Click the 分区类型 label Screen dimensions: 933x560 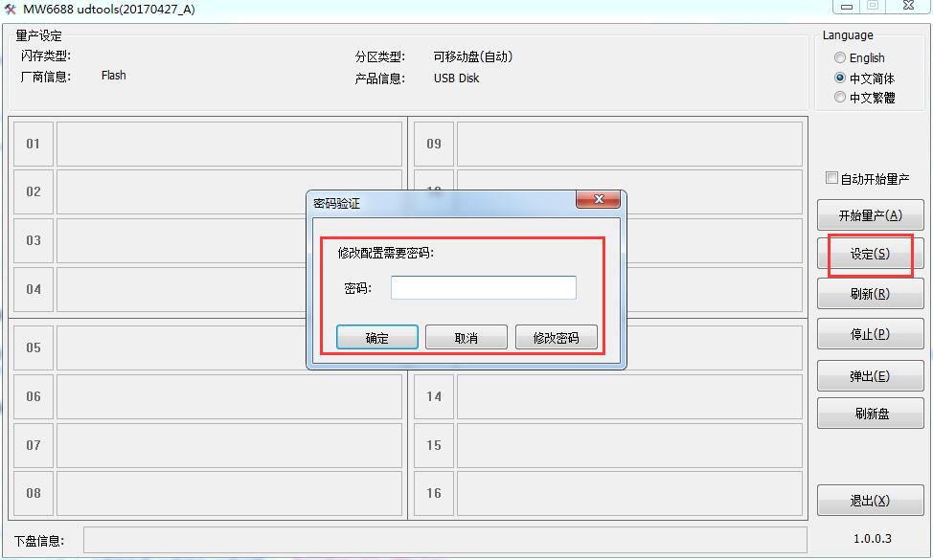click(380, 57)
